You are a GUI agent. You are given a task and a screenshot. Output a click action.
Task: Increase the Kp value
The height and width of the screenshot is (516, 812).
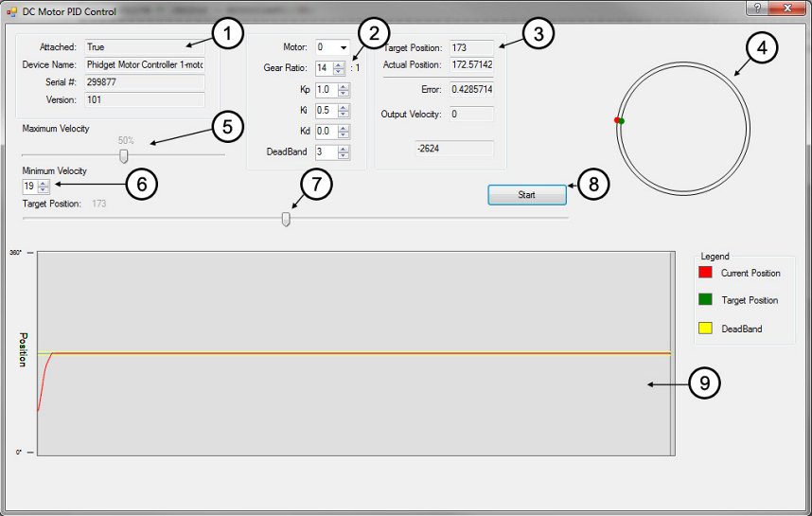coord(344,86)
